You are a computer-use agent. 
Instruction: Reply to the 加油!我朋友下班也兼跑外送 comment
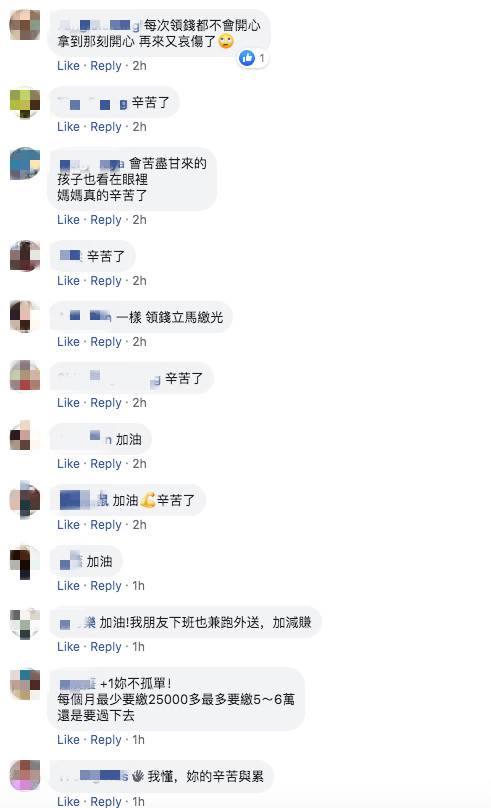(x=106, y=647)
